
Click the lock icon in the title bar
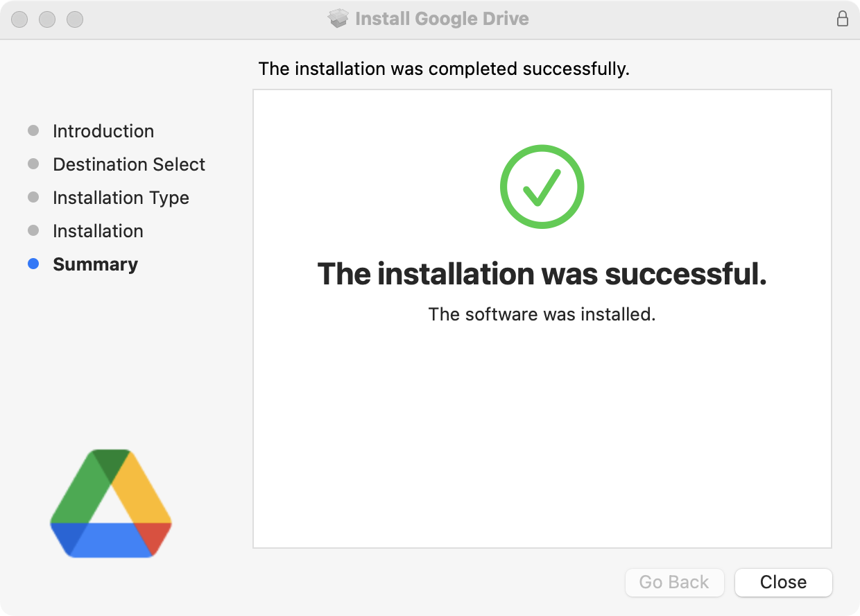point(843,19)
